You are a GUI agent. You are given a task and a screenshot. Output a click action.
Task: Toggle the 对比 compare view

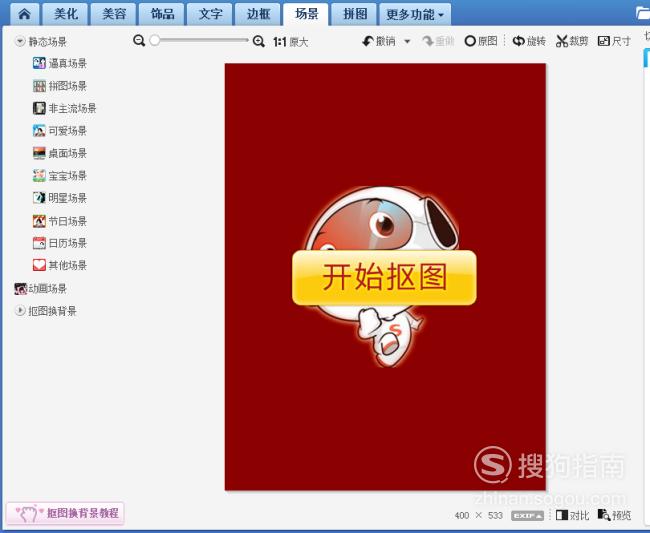click(572, 515)
